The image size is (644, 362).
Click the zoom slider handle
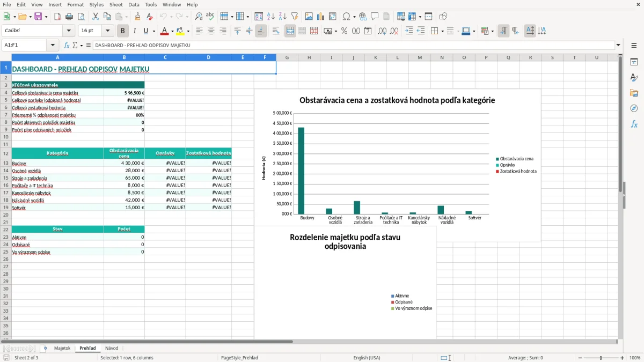pyautogui.click(x=601, y=358)
